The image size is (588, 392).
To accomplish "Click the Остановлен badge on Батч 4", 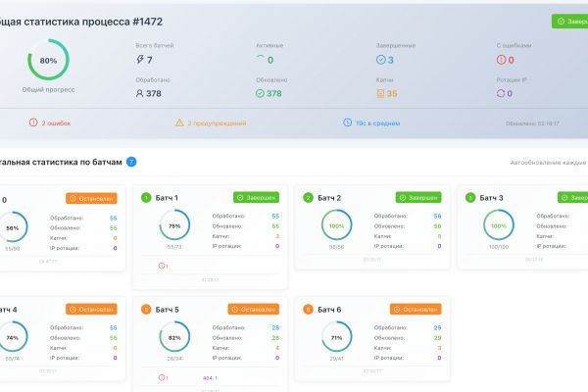I will coord(91,309).
